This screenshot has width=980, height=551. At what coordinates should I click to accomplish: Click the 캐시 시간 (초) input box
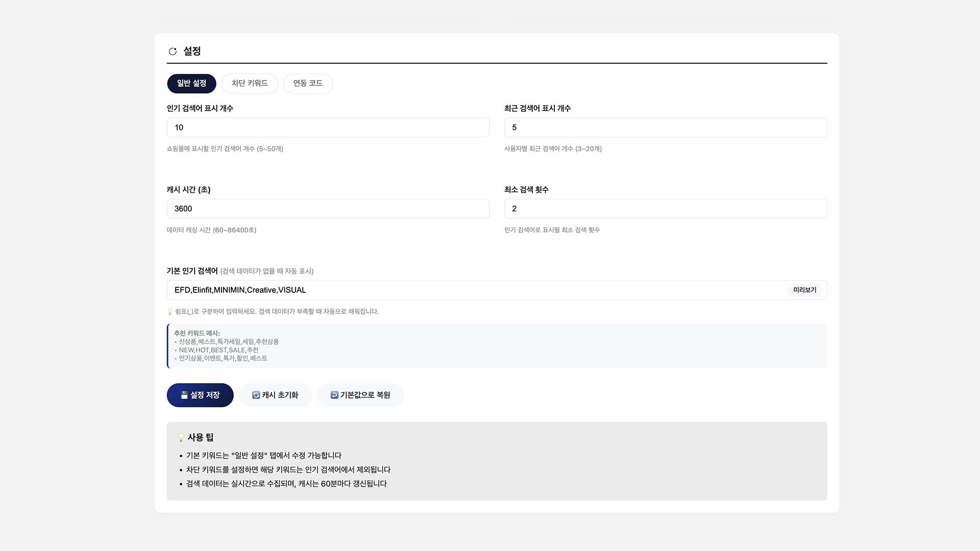click(328, 209)
